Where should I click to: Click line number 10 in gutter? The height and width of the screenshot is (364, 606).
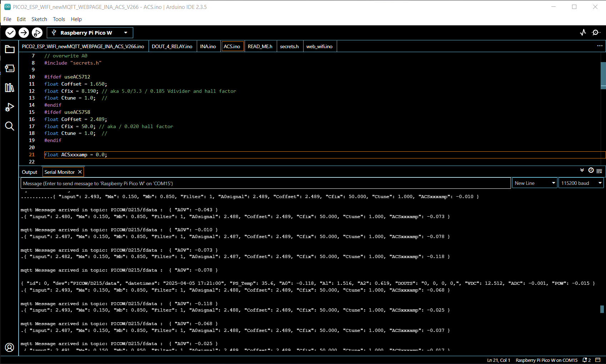(x=32, y=77)
